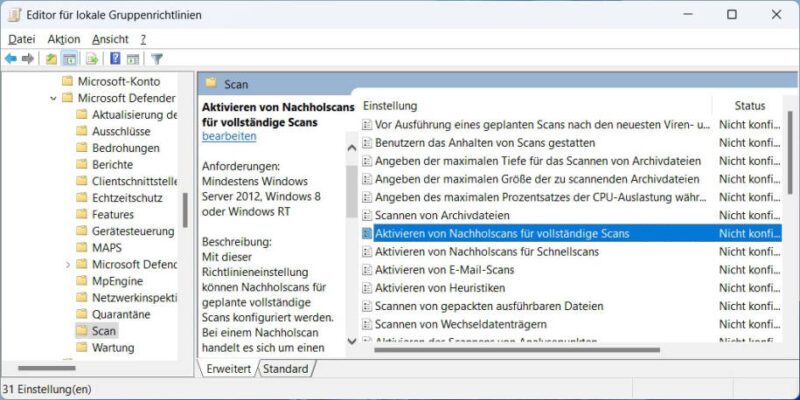This screenshot has width=800, height=400.
Task: Select the Quarantäne folder in the tree
Action: coord(123,313)
